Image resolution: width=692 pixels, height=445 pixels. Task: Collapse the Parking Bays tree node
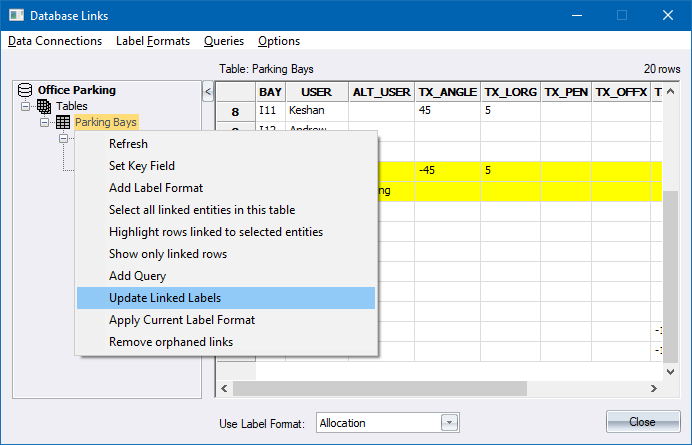(44, 122)
